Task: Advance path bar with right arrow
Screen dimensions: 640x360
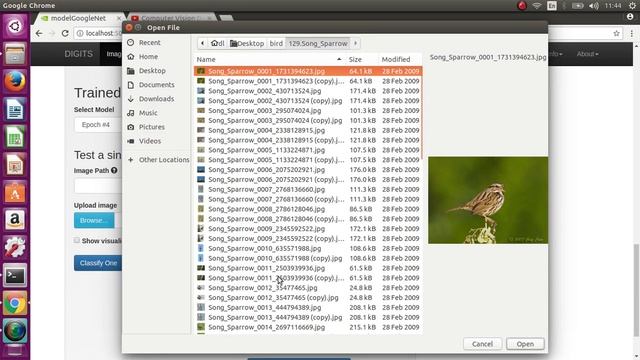Action: (x=356, y=43)
